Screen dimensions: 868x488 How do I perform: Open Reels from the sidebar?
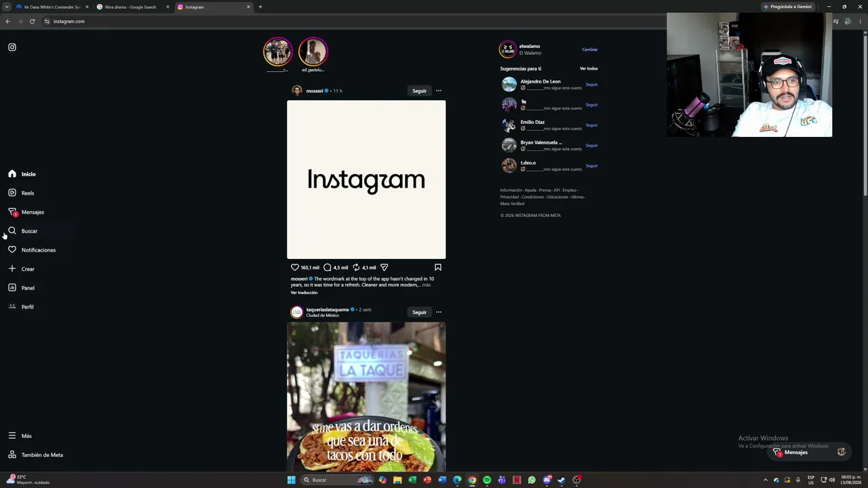pos(21,193)
